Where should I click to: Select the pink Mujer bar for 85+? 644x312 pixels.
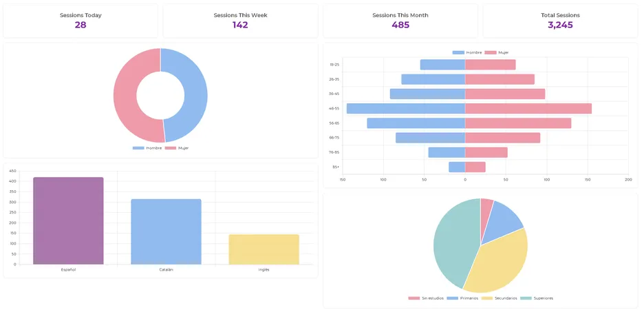click(x=475, y=167)
